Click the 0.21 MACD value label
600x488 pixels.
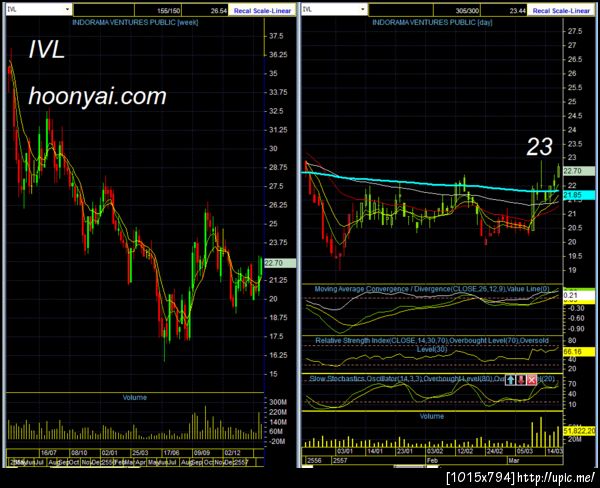pos(579,295)
